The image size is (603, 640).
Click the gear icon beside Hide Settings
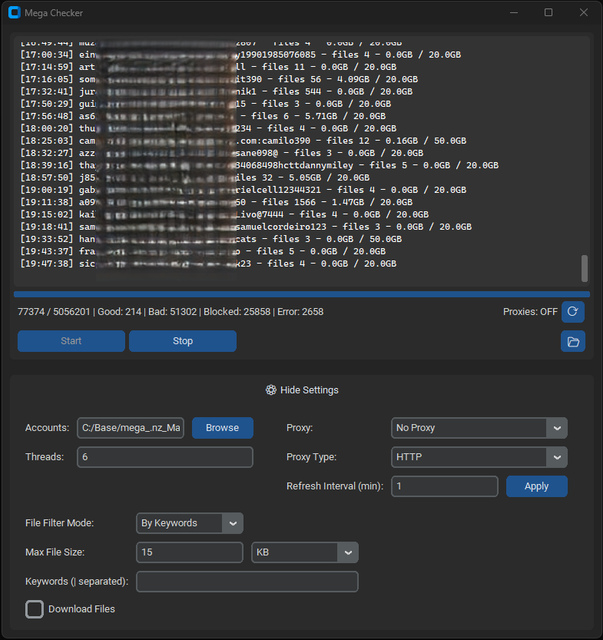pyautogui.click(x=271, y=390)
